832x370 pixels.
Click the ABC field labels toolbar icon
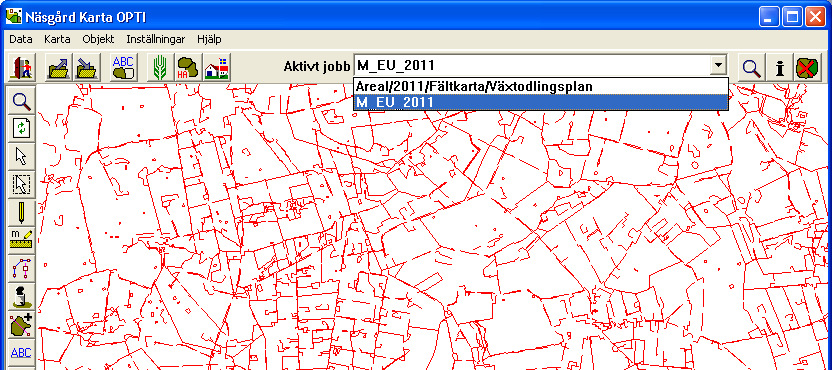[x=123, y=67]
